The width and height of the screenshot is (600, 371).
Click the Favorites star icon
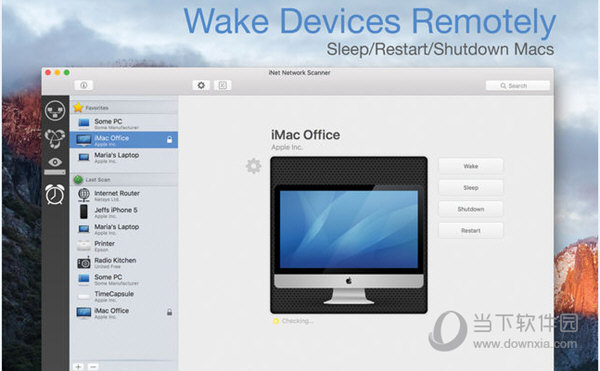tap(78, 107)
